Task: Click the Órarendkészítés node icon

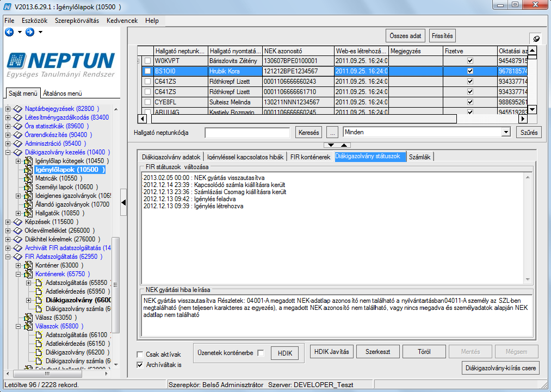Action: (x=18, y=135)
